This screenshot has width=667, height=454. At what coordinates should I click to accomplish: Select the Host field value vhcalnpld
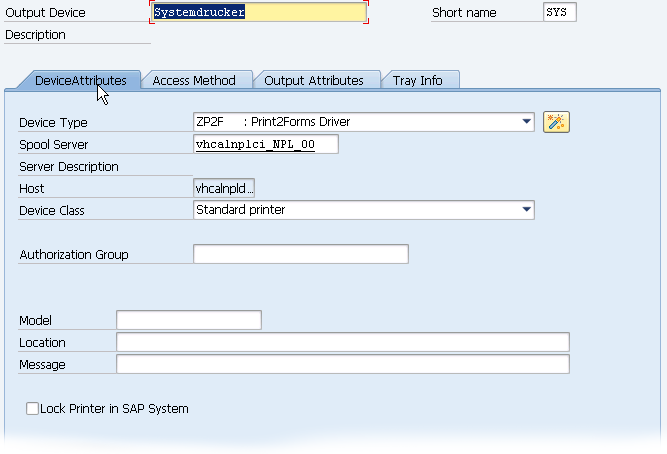point(224,188)
